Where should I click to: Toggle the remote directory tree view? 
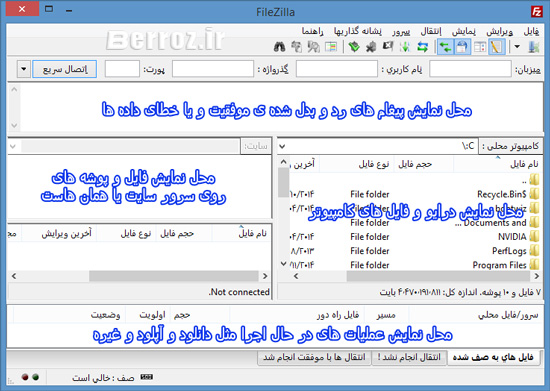[x=462, y=47]
